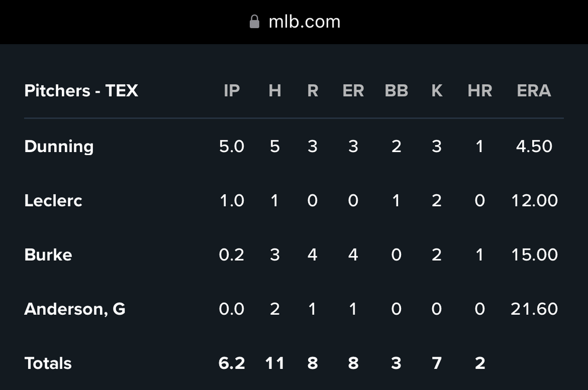The width and height of the screenshot is (588, 390).
Task: Select Burke in the pitchers table
Action: pos(48,254)
